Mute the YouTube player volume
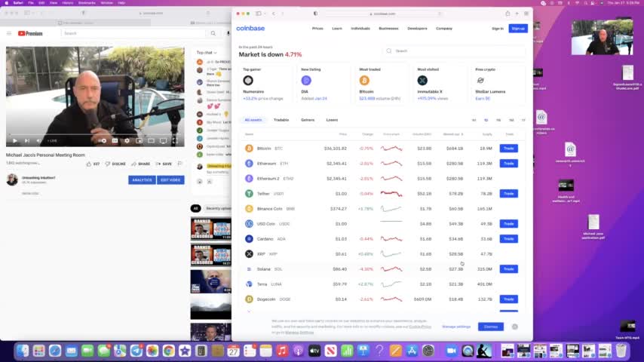The image size is (644, 362). [38, 140]
